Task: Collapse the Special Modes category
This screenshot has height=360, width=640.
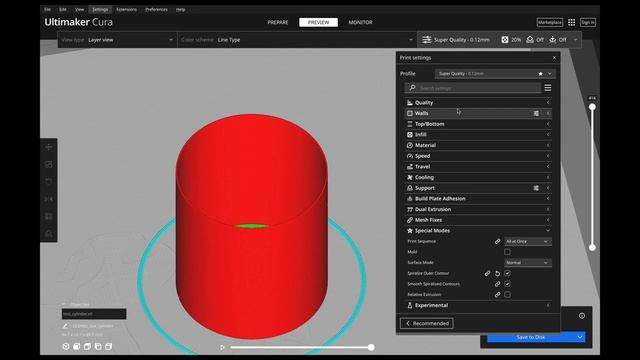Action: click(x=478, y=231)
